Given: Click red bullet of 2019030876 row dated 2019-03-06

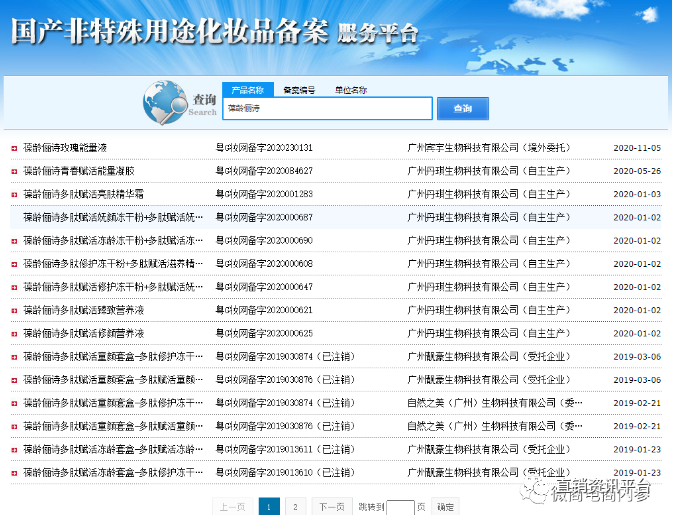Looking at the screenshot, I should coord(14,380).
